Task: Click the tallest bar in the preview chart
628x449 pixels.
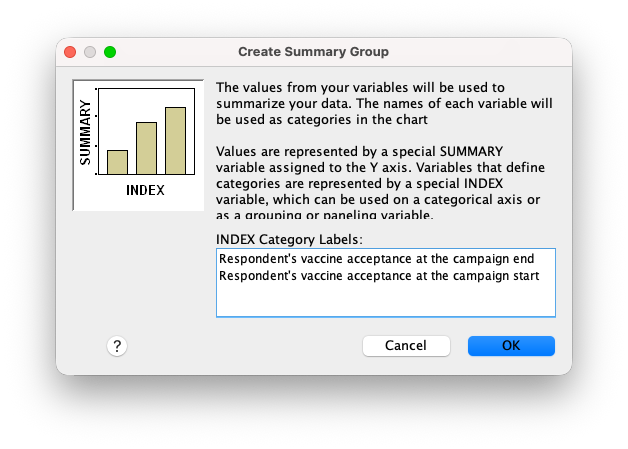Action: [x=175, y=141]
